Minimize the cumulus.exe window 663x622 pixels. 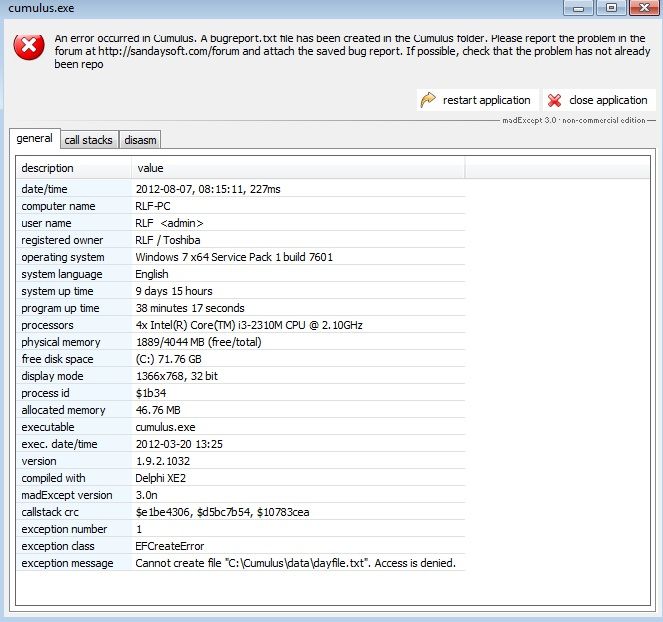tap(577, 8)
